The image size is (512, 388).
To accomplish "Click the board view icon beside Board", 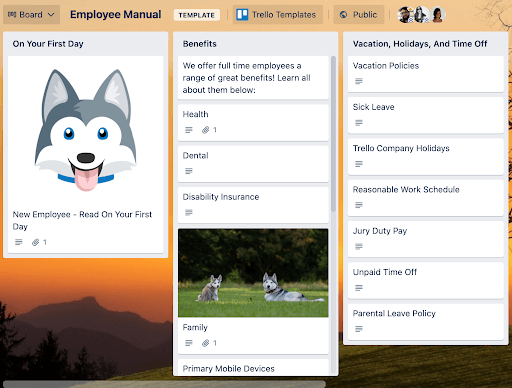I will click(x=12, y=15).
